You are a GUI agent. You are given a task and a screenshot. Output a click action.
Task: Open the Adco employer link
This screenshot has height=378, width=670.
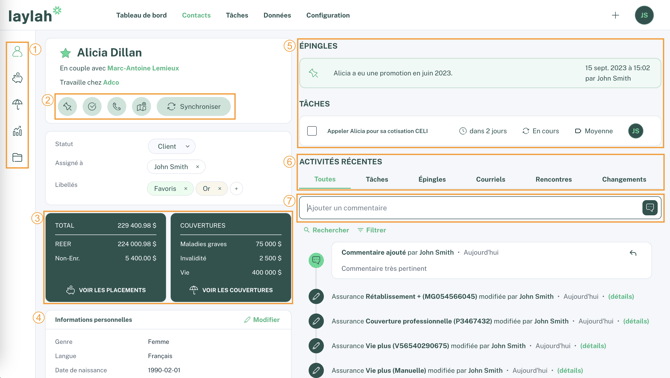point(111,82)
